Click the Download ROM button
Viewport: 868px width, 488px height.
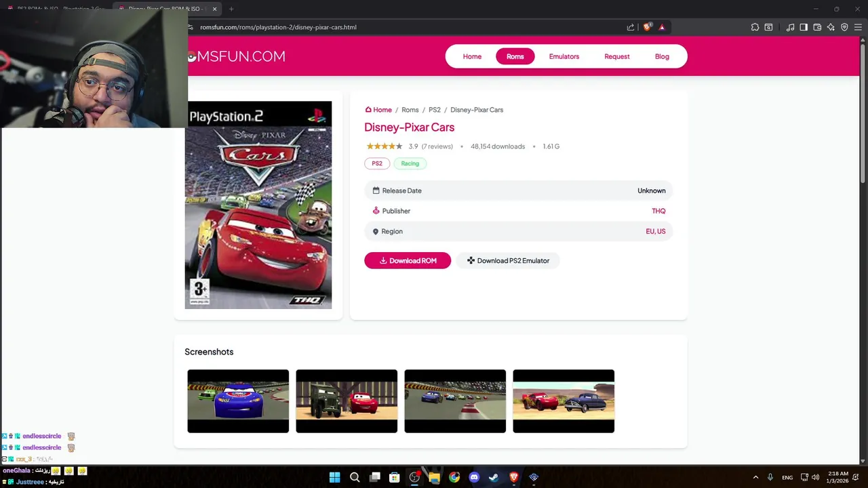(x=408, y=260)
